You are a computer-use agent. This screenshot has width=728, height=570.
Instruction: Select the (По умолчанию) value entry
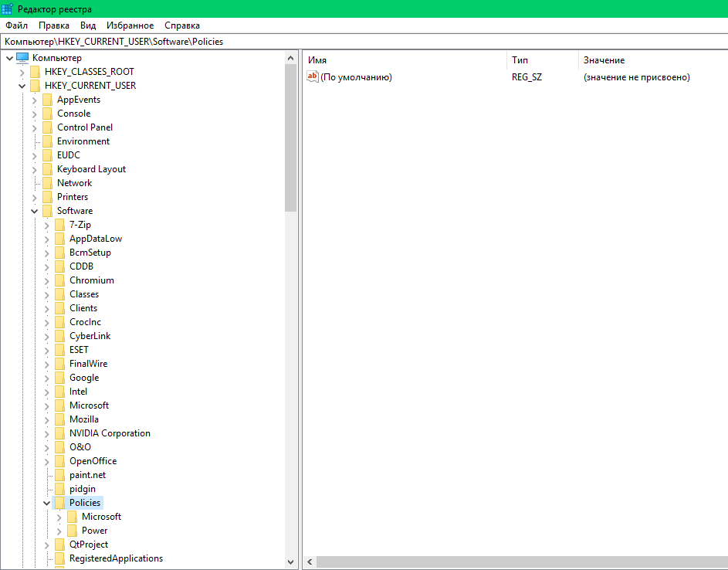click(356, 77)
